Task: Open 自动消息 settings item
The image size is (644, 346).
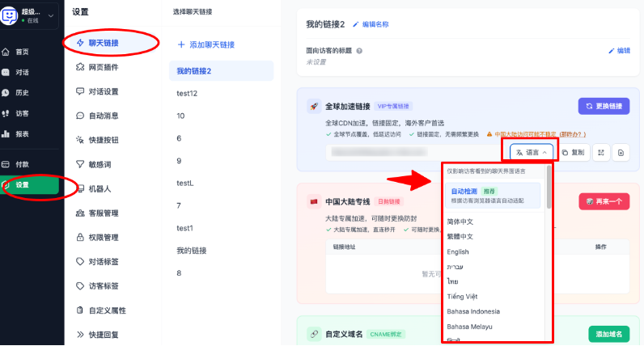Action: click(104, 116)
